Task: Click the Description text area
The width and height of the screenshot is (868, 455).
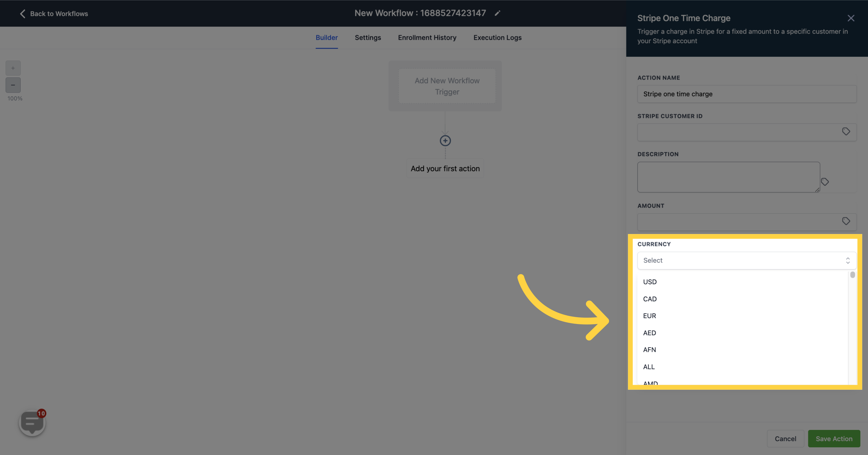Action: [729, 177]
